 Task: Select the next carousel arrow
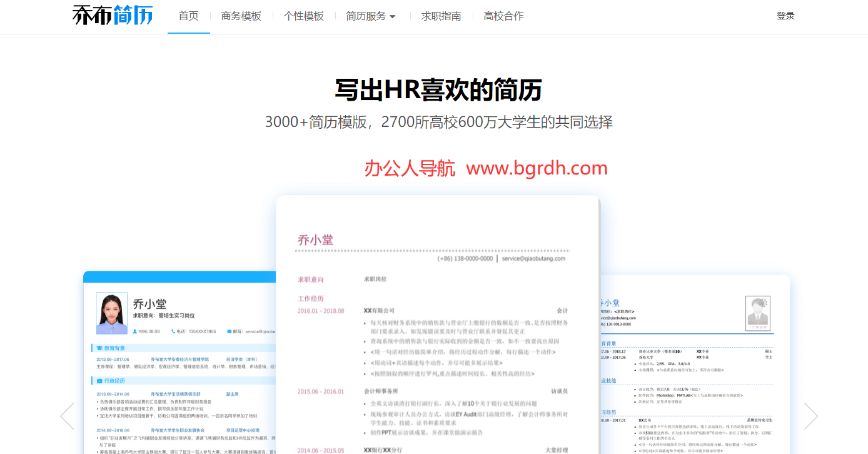[811, 415]
